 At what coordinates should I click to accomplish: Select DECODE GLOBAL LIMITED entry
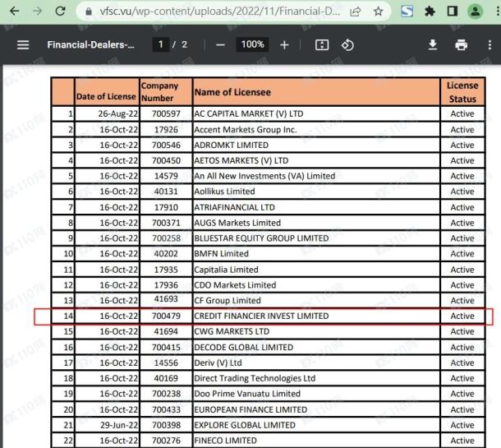(243, 347)
